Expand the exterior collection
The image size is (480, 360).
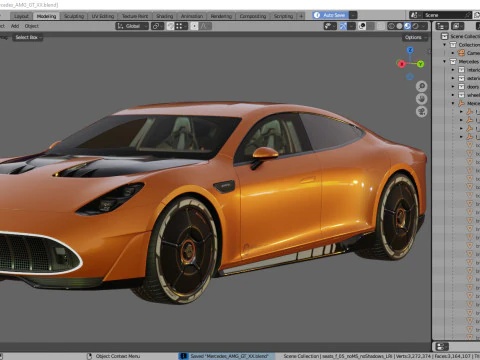click(x=453, y=78)
